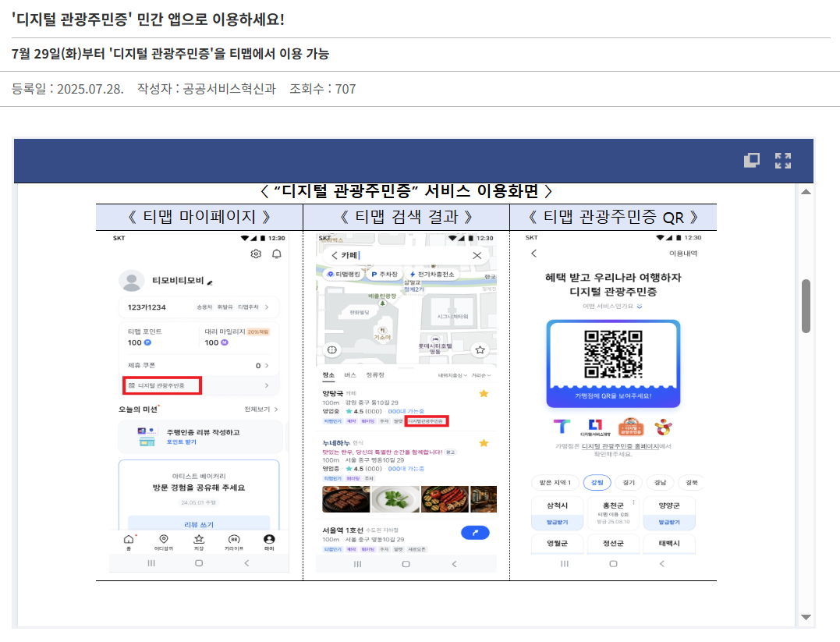Click the pencil edit icon beside 티모비티모비
This screenshot has width=840, height=642.
(210, 282)
